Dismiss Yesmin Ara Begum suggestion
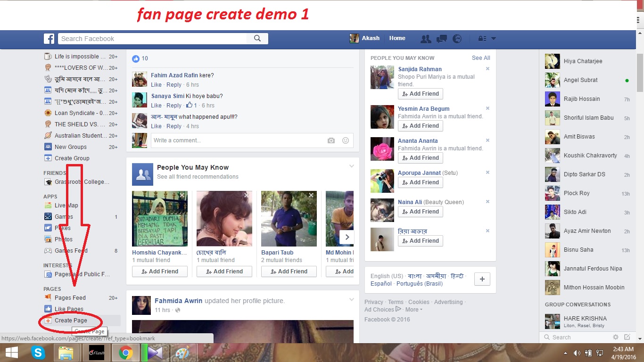Image resolution: width=644 pixels, height=362 pixels. click(x=487, y=108)
